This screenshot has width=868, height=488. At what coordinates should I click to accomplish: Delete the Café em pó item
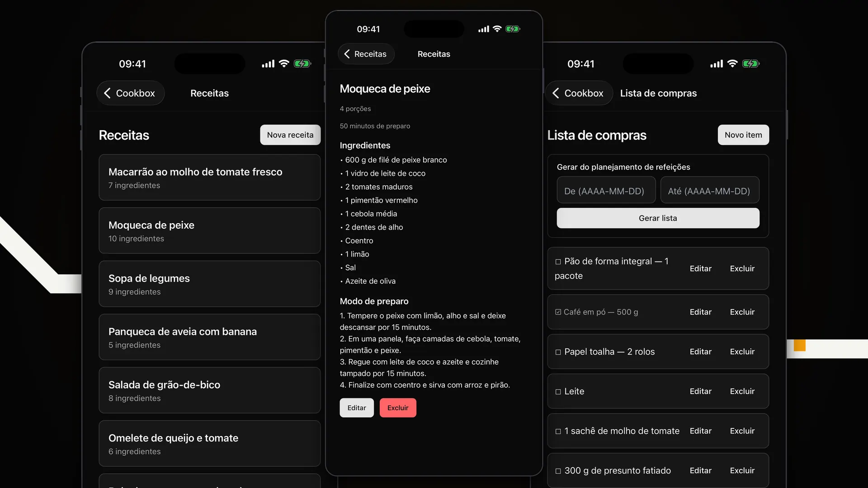[x=742, y=312]
